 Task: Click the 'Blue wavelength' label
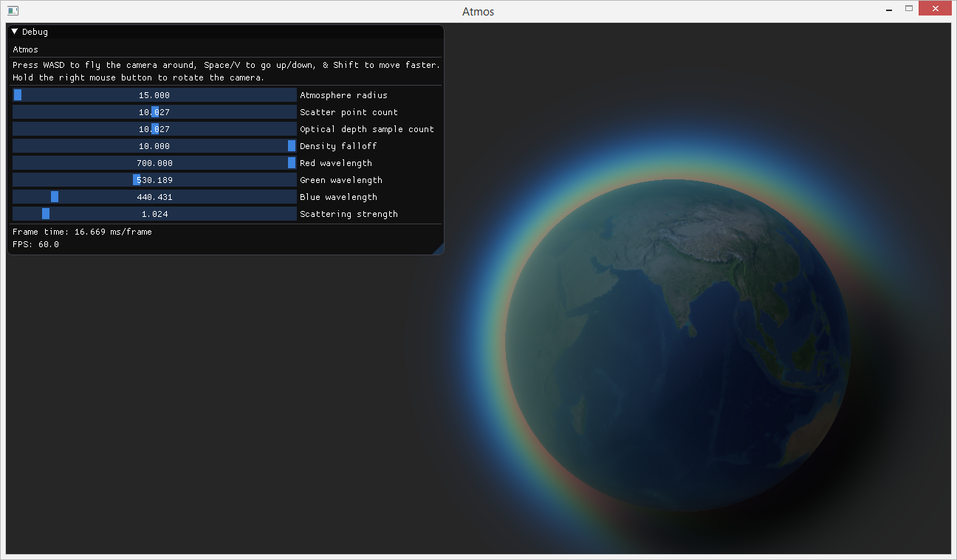pyautogui.click(x=338, y=197)
